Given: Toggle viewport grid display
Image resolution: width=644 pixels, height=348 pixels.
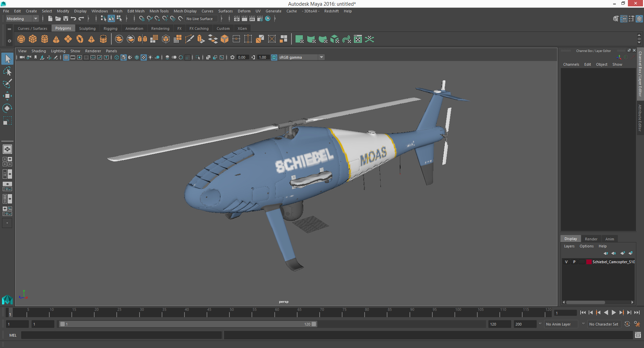Looking at the screenshot, I should pos(66,57).
